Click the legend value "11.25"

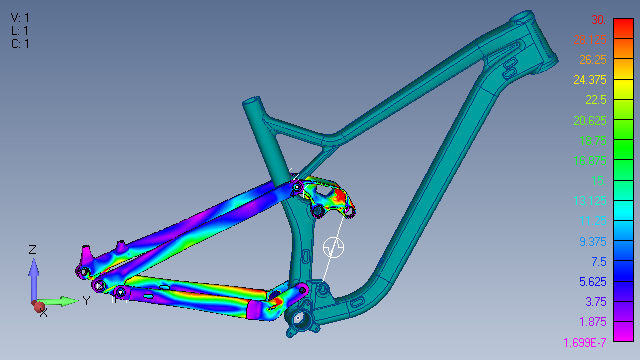coord(593,221)
